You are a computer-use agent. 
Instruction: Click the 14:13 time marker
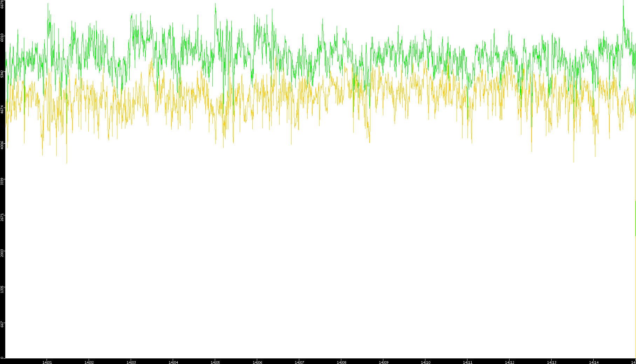click(552, 362)
